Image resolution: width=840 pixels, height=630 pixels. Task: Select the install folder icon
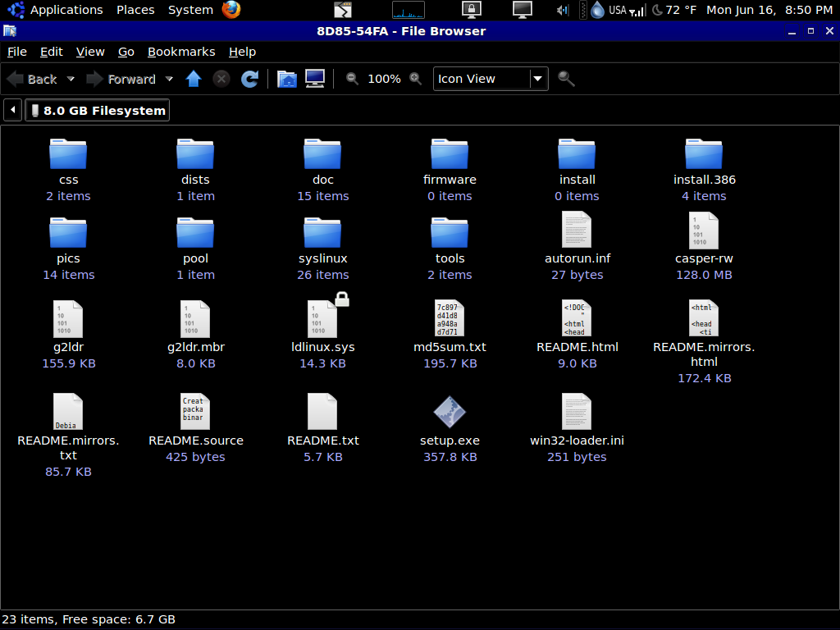coord(577,153)
